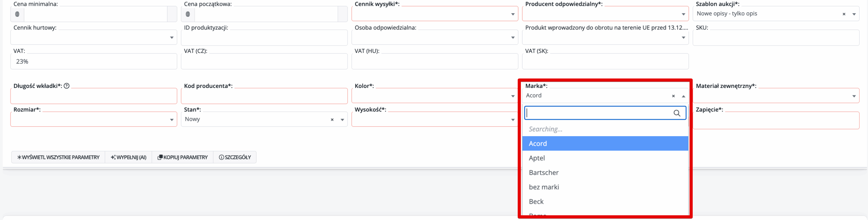The image size is (868, 220).
Task: Focus the Kod producenta input field
Action: [264, 96]
